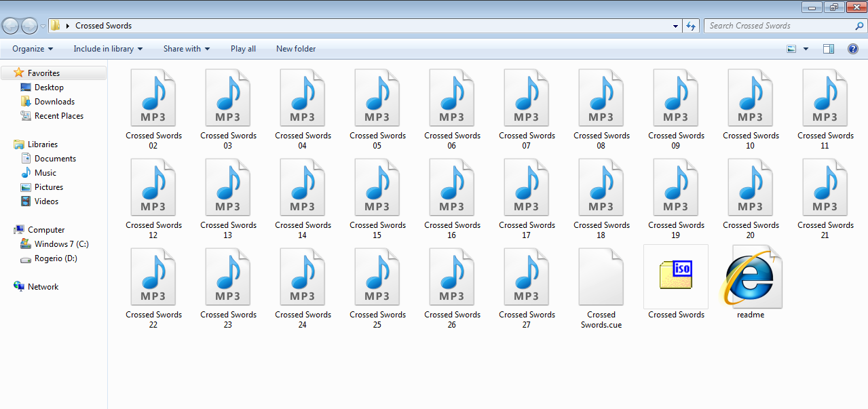Select the Crossed Swords.cue file
The image size is (868, 409).
pos(601,277)
